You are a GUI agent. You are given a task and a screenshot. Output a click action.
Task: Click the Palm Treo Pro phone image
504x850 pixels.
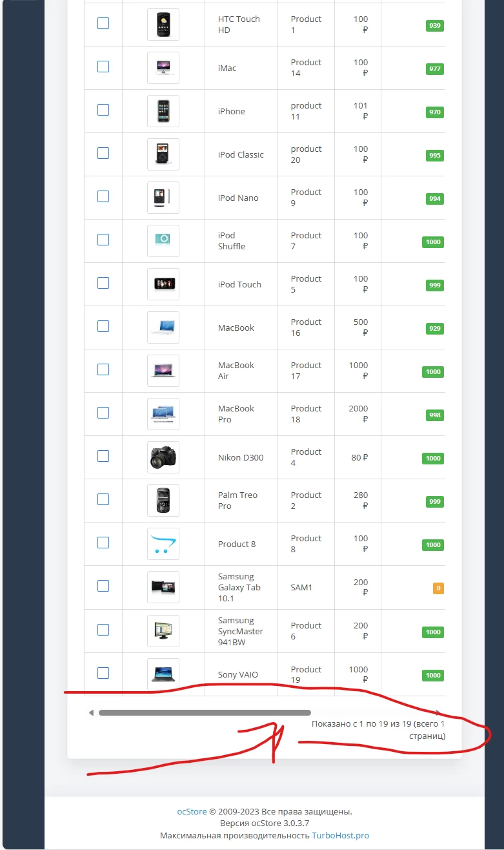[163, 501]
